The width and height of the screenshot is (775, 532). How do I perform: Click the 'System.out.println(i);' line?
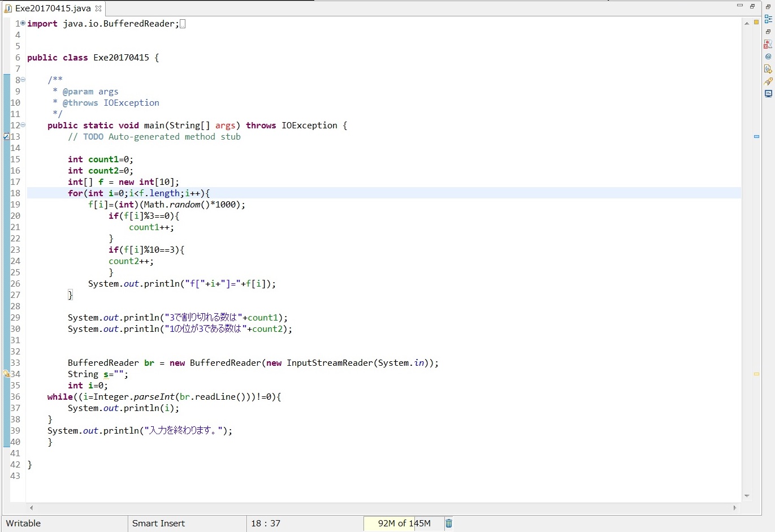123,408
